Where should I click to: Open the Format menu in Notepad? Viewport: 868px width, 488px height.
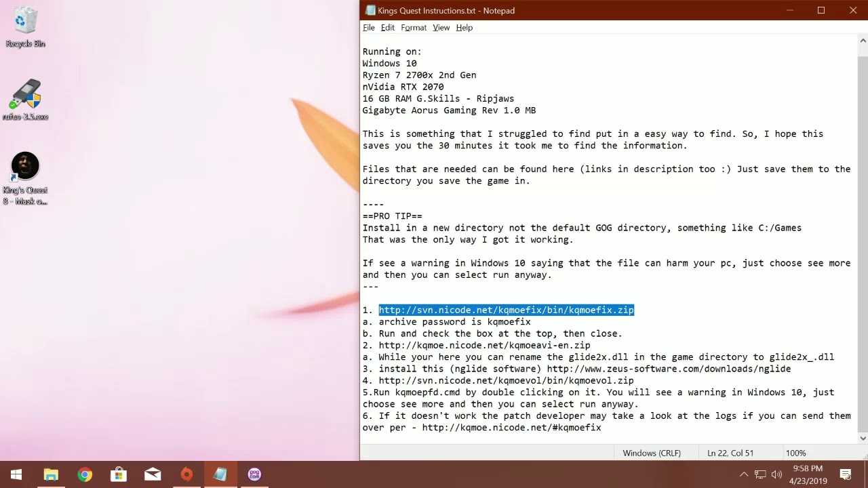[414, 28]
